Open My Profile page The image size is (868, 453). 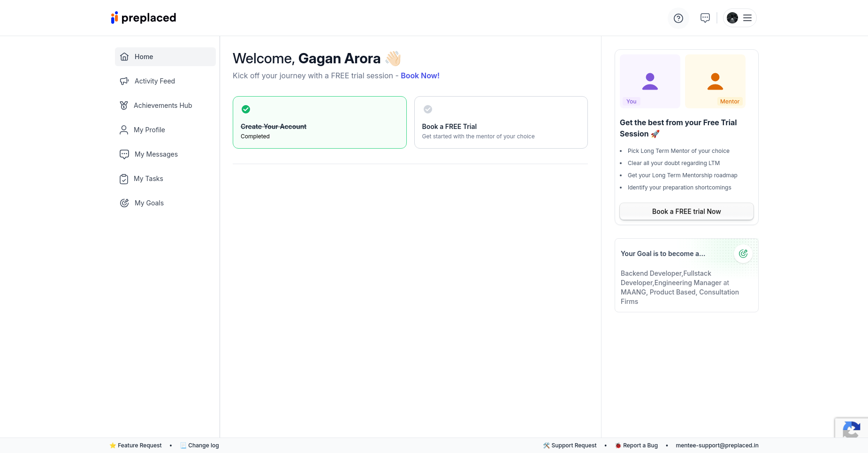click(149, 130)
